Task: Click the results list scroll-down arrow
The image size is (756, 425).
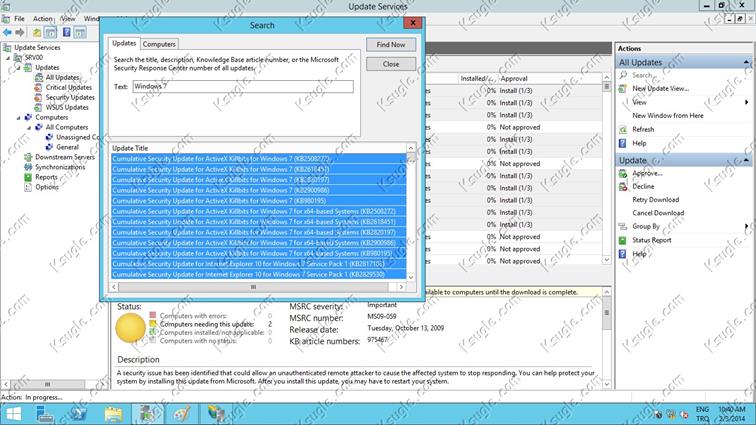Action: tap(411, 277)
